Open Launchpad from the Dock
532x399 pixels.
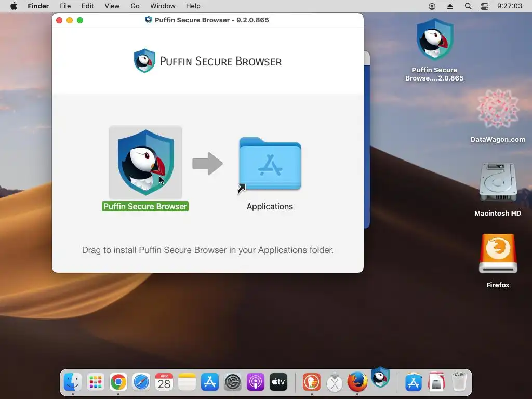click(96, 382)
